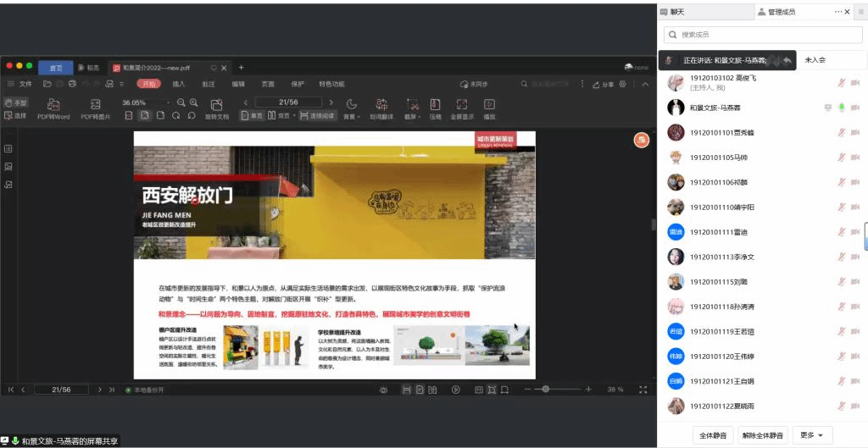Click the zoom slider in status bar
868x448 pixels.
coord(546,389)
